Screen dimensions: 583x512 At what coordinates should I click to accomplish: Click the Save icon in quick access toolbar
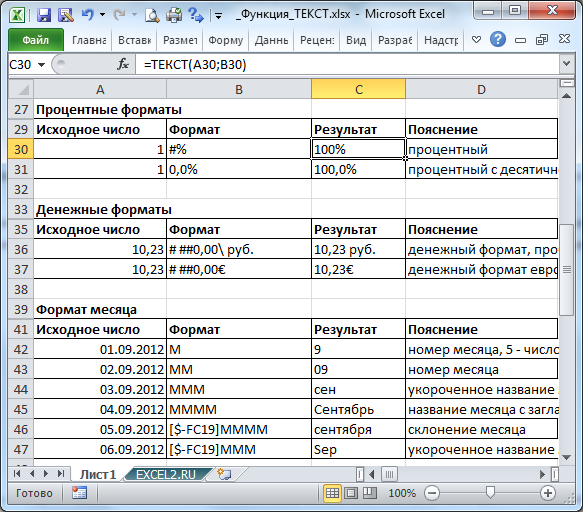click(44, 15)
